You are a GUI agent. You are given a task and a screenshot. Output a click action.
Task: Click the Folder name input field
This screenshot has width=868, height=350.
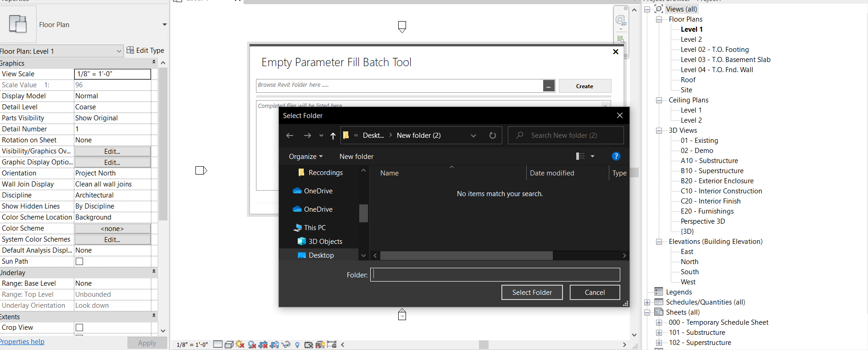click(495, 275)
